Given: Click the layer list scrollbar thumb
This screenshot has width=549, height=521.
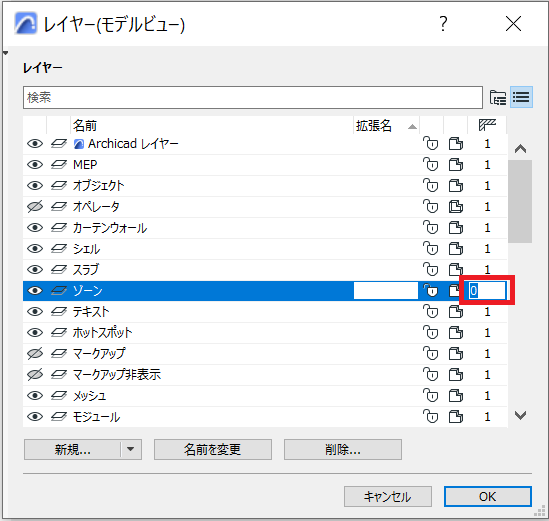Looking at the screenshot, I should tap(520, 201).
